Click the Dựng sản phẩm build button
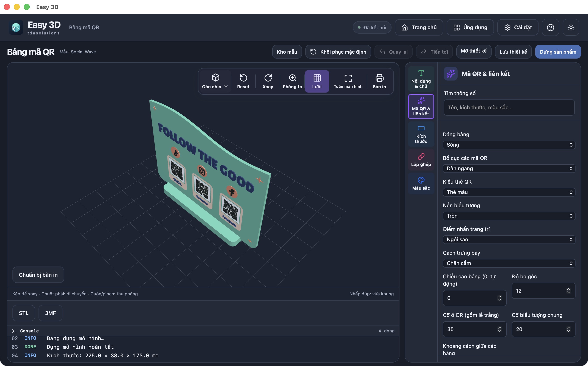The image size is (588, 366). click(x=558, y=52)
